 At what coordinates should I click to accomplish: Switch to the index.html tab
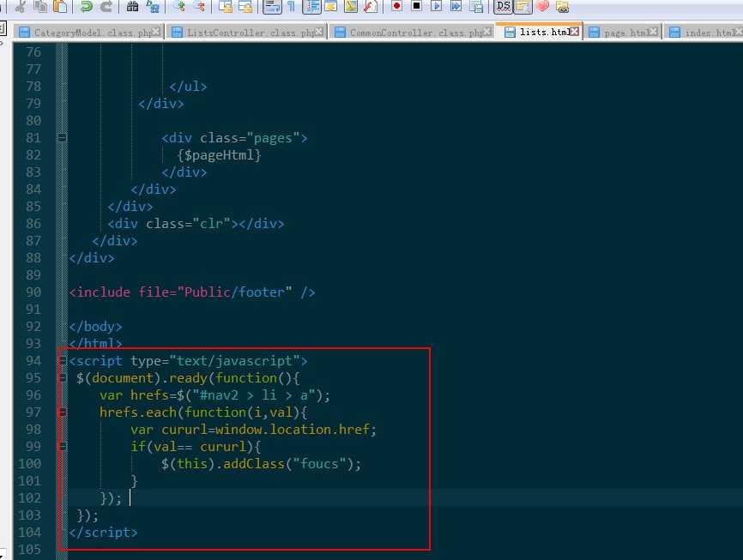tap(704, 33)
